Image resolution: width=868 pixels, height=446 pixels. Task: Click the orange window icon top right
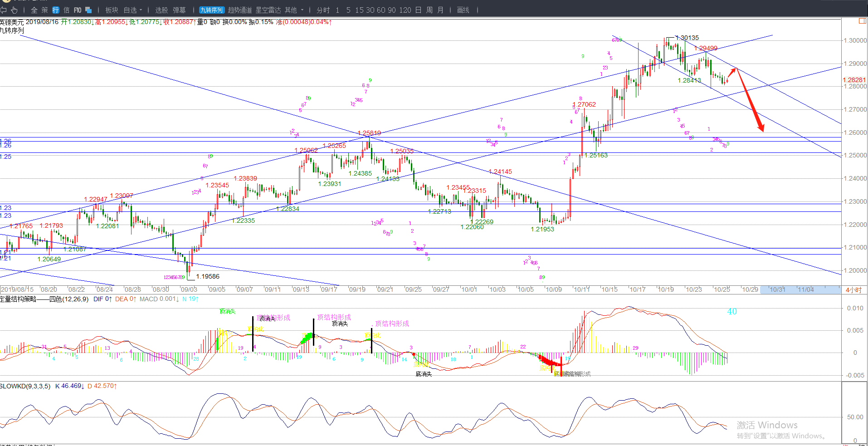863,21
